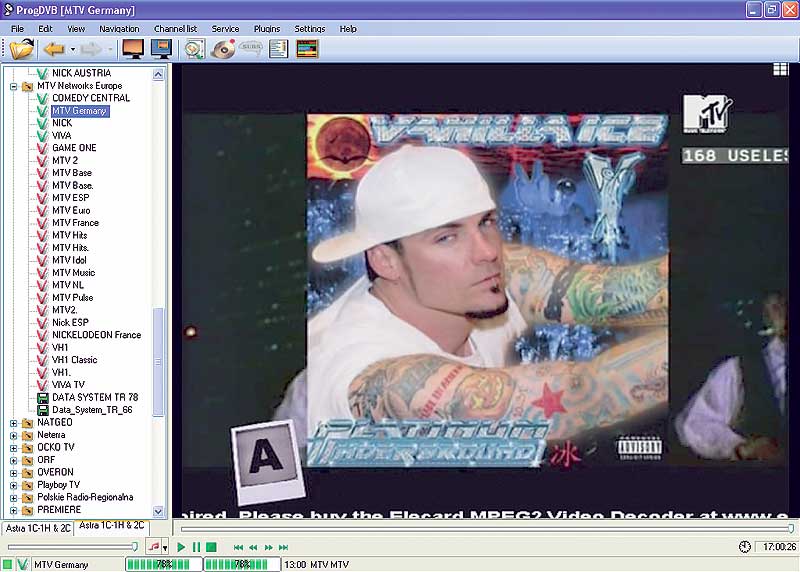Image resolution: width=800 pixels, height=572 pixels.
Task: Click the green Stop button
Action: click(211, 548)
